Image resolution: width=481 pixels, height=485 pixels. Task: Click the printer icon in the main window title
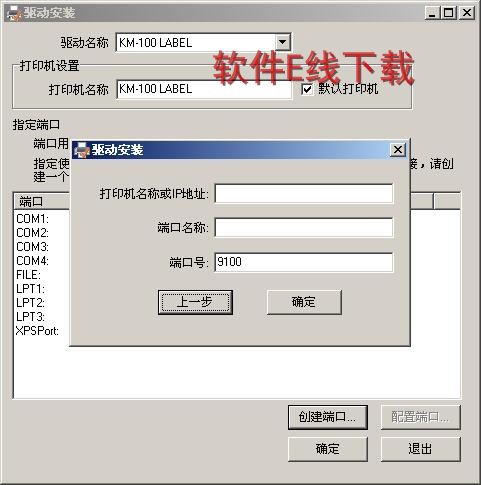[14, 13]
